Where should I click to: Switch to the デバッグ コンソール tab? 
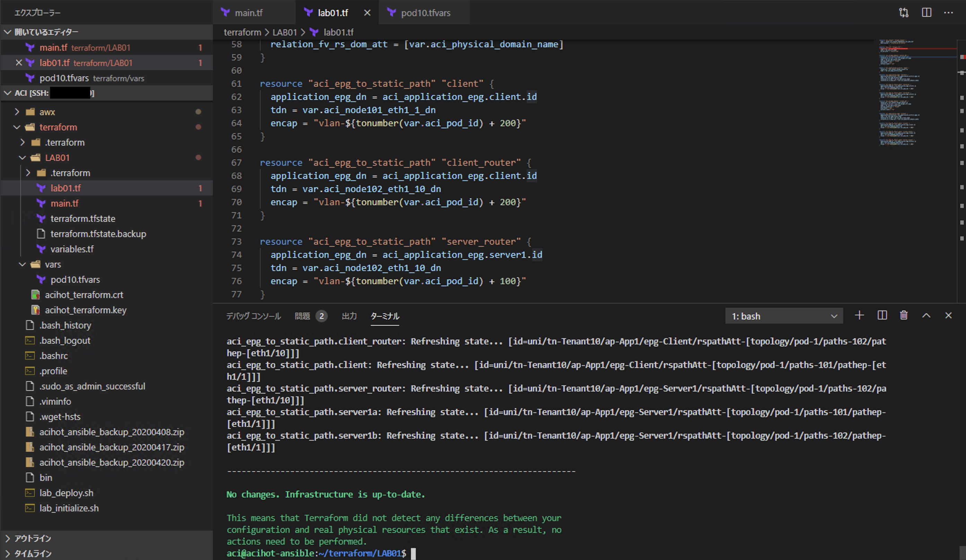[x=253, y=316]
